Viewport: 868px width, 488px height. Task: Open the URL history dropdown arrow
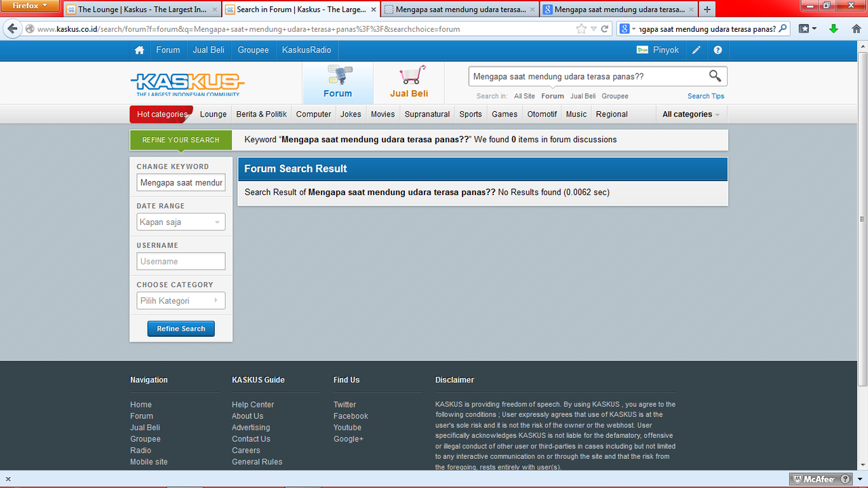point(593,29)
